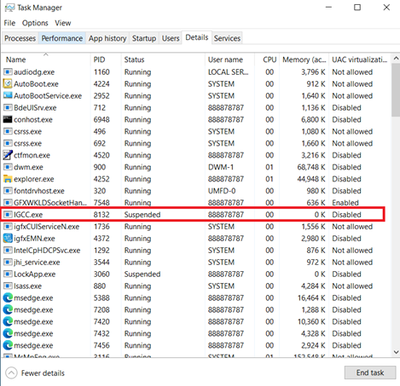Image resolution: width=400 pixels, height=386 pixels.
Task: Click the 44,948 K memory value
Action: click(x=311, y=179)
